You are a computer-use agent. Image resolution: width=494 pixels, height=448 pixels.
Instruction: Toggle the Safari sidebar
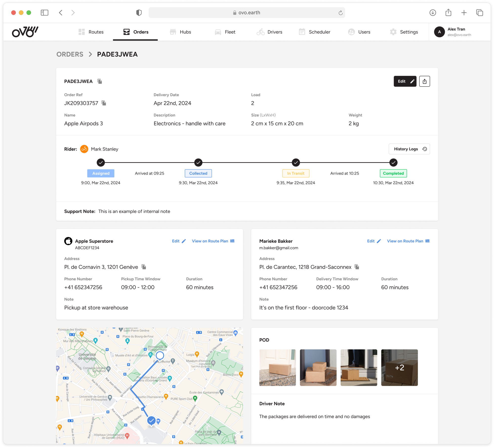tap(44, 13)
